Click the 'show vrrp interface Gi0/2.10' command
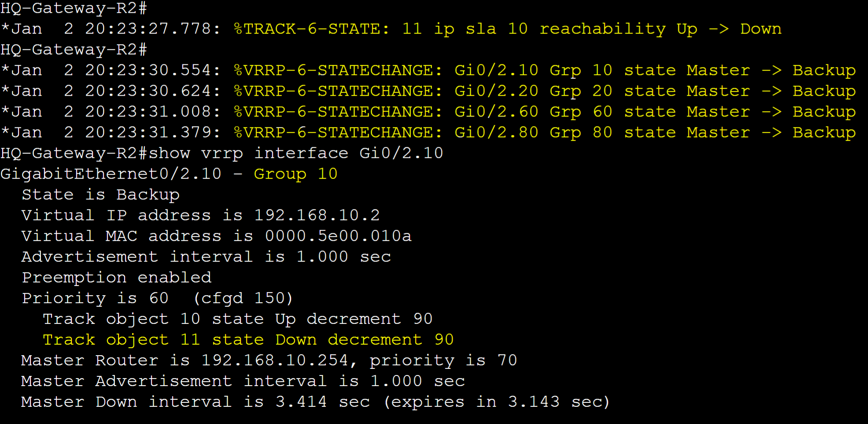Viewport: 868px width, 424px height. (x=295, y=153)
